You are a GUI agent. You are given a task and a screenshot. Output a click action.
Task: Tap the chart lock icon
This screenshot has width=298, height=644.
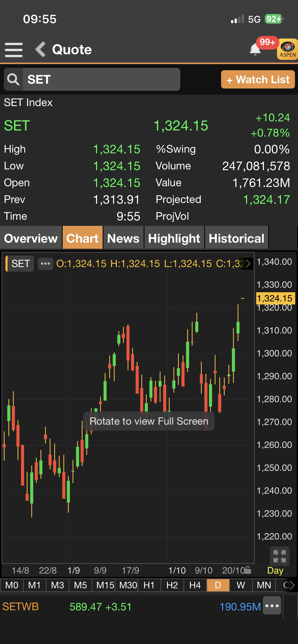[x=248, y=570]
